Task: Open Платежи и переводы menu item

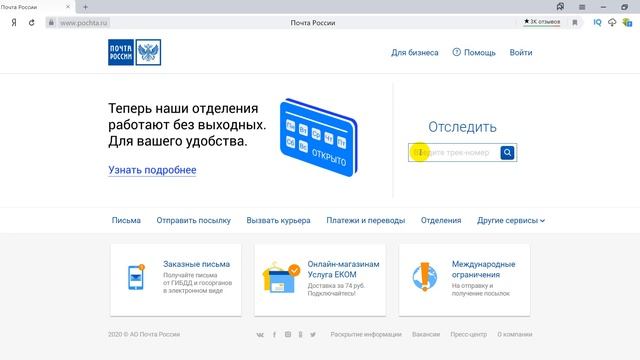Action: [366, 220]
